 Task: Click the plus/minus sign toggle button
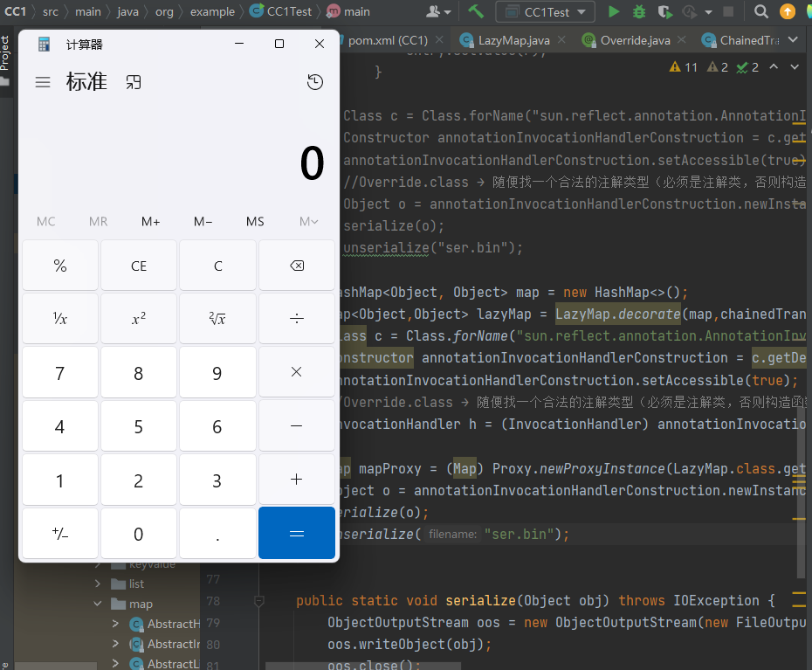tap(60, 533)
